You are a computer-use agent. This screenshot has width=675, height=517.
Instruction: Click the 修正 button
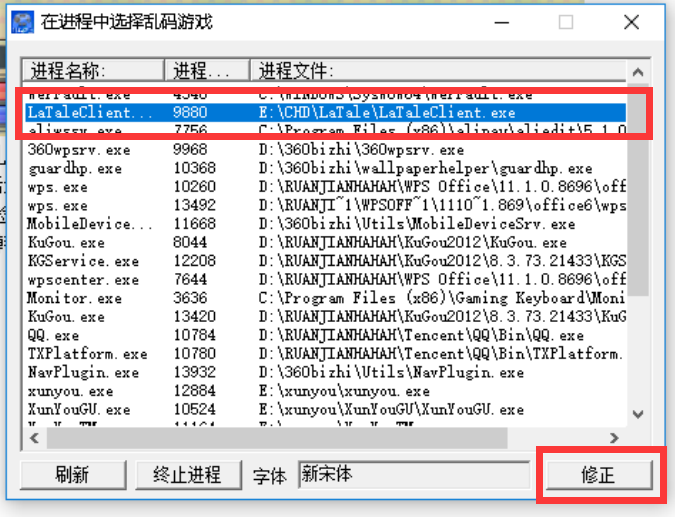[x=599, y=475]
